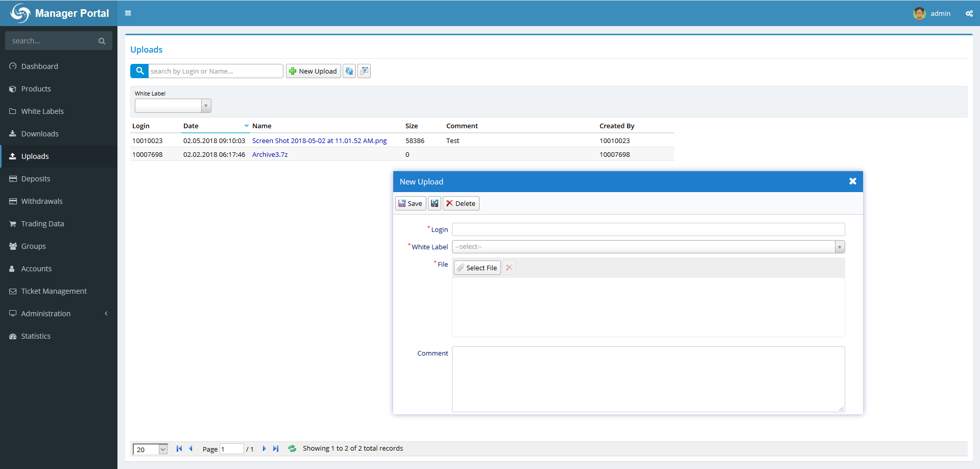The width and height of the screenshot is (980, 469).
Task: Open Trading Data from the sidebar
Action: click(42, 224)
